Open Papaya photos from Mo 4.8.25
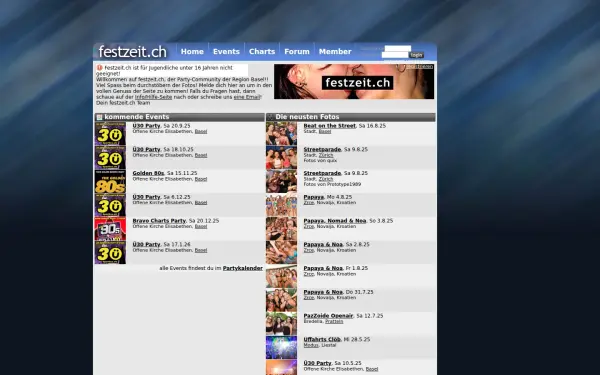This screenshot has height=375, width=600. point(313,197)
